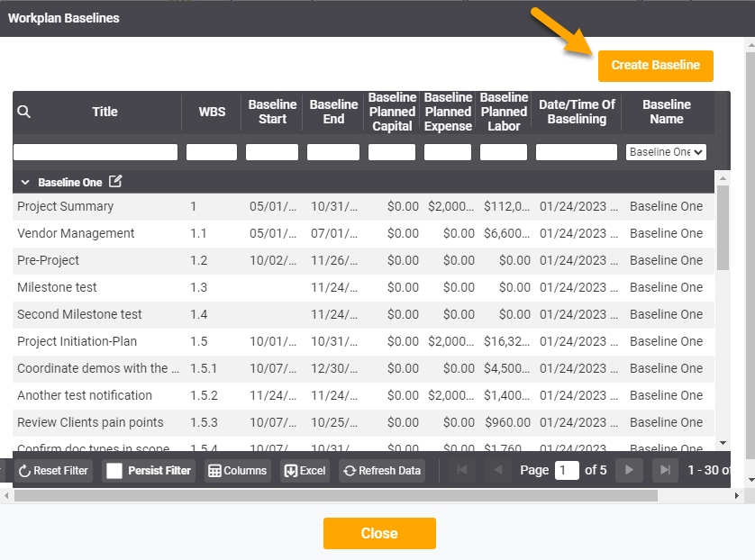
Task: Open the Baseline Name filter dropdown
Action: (x=666, y=151)
